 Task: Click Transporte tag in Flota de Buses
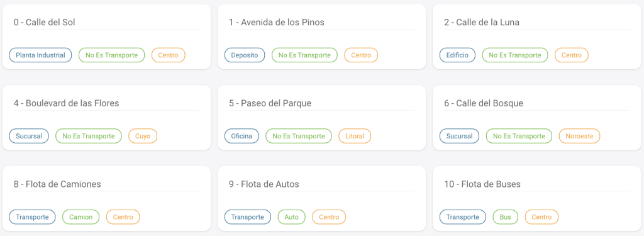(462, 217)
